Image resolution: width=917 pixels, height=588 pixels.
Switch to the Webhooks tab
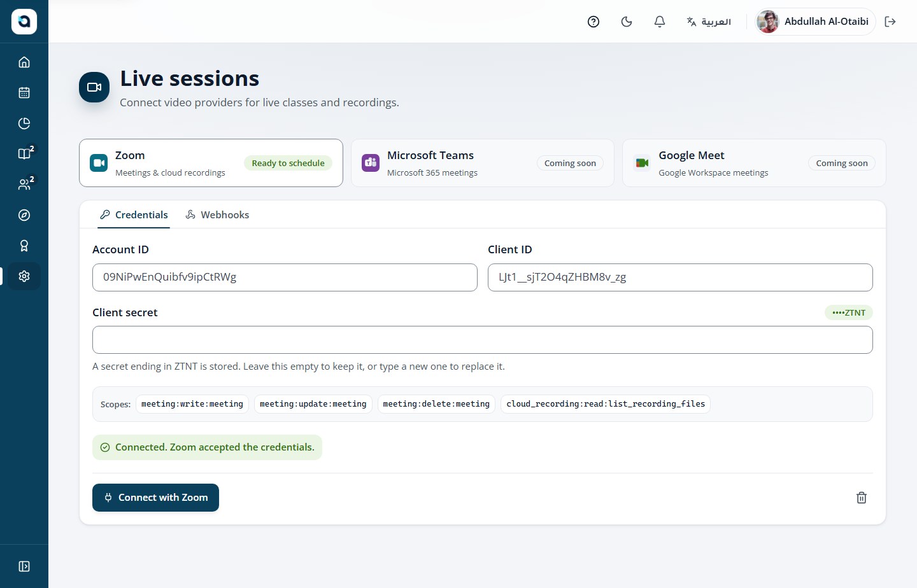point(217,215)
